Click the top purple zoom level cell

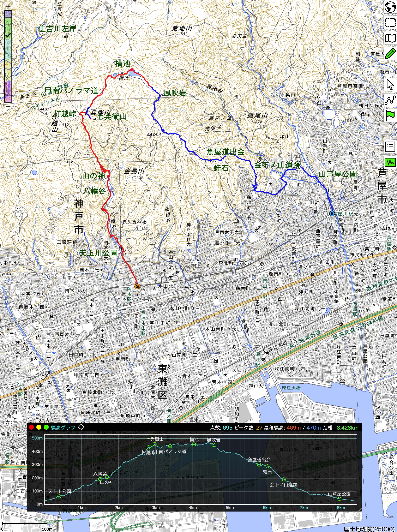pyautogui.click(x=8, y=14)
